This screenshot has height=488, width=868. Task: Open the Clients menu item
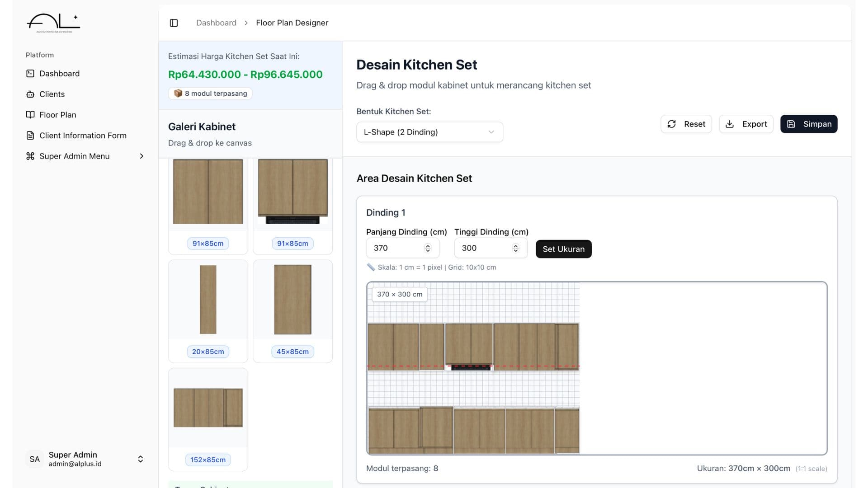(52, 94)
